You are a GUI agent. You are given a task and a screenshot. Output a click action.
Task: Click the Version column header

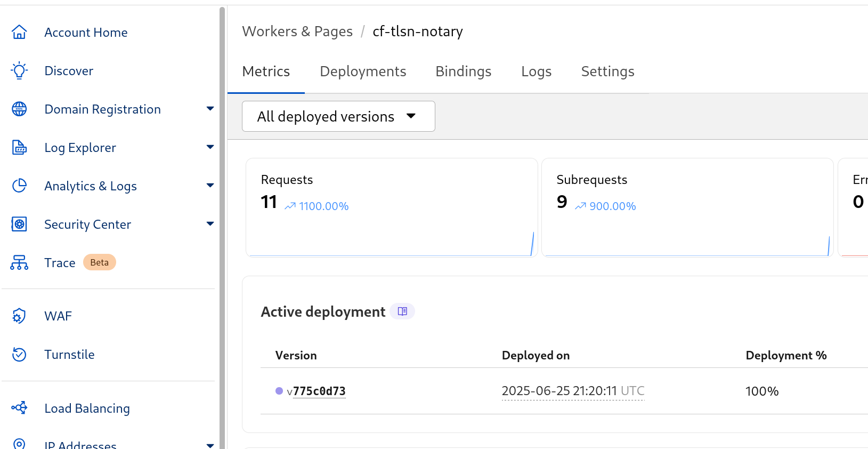[x=296, y=356]
